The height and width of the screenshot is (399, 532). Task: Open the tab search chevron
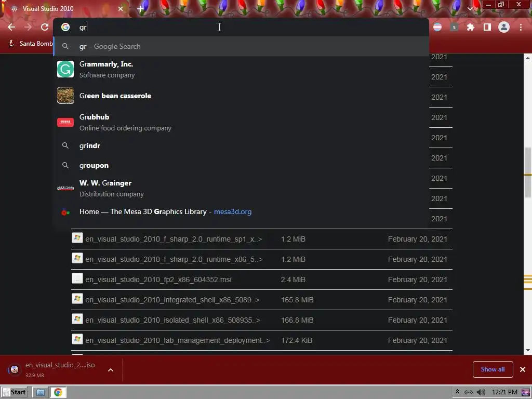470,9
